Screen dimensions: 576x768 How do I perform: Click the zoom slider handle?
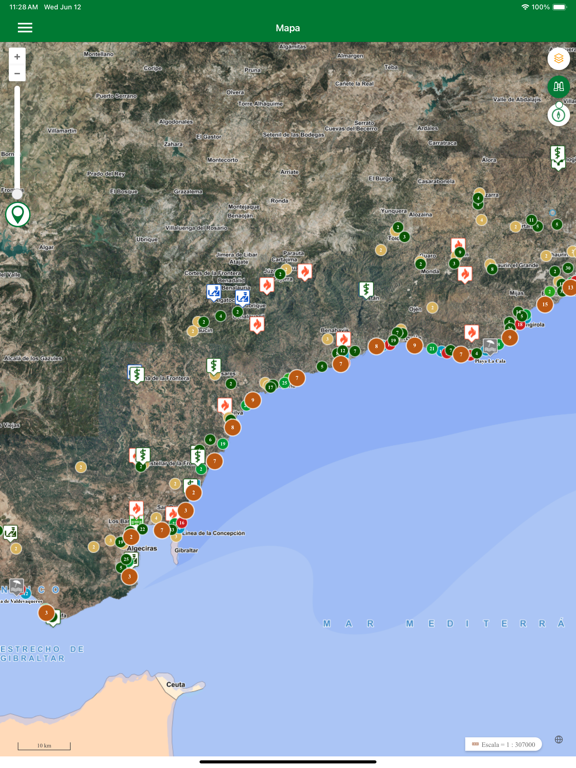pos(17,194)
